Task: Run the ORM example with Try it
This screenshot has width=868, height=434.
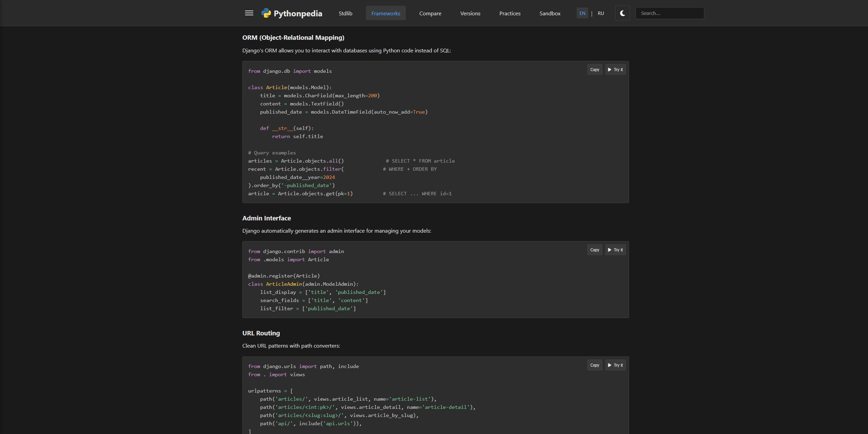Action: 615,69
